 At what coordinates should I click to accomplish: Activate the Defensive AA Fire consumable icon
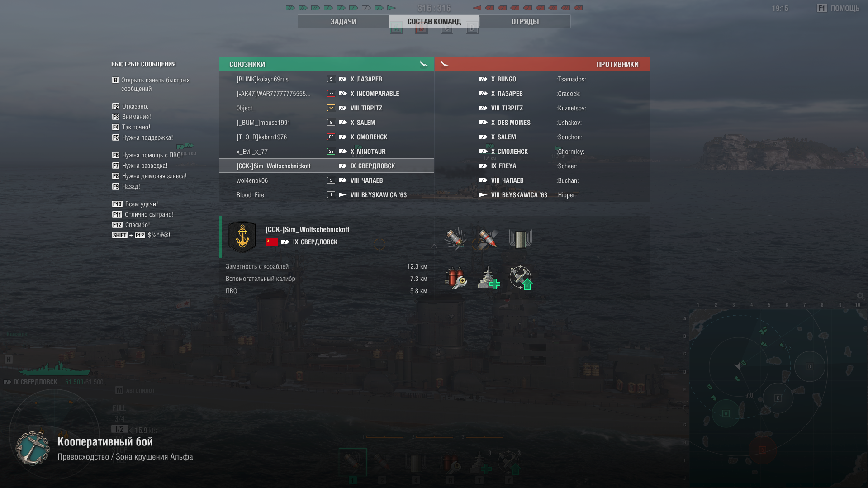point(520,277)
